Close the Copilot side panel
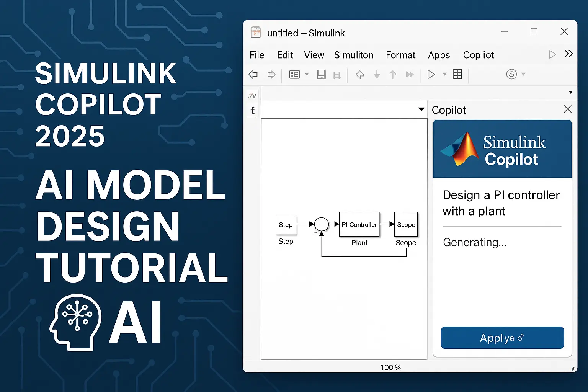 (568, 109)
